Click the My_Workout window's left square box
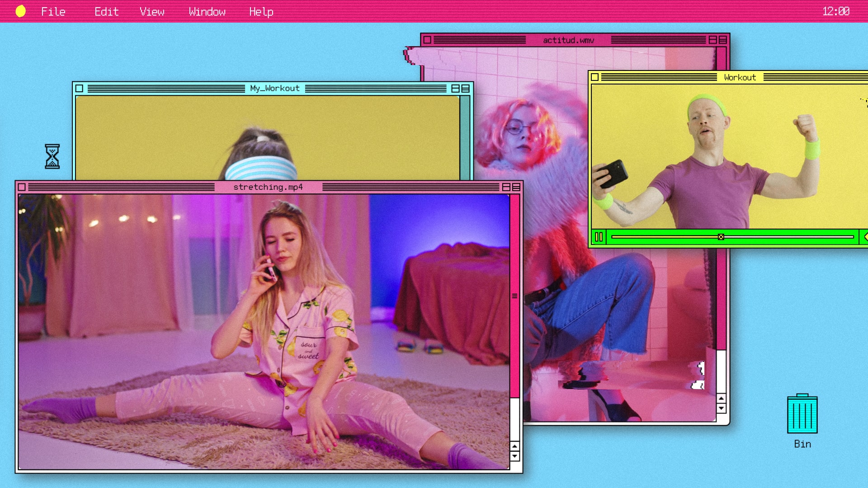 pos(79,89)
